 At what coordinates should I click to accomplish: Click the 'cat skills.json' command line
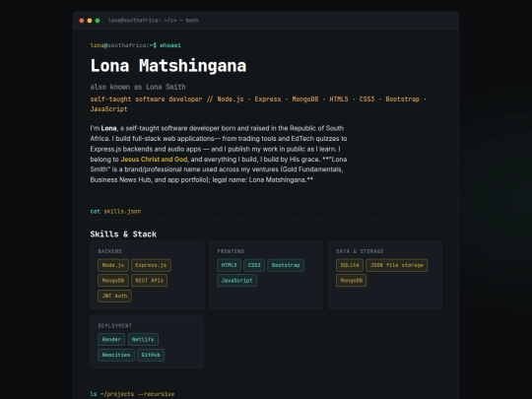click(115, 212)
